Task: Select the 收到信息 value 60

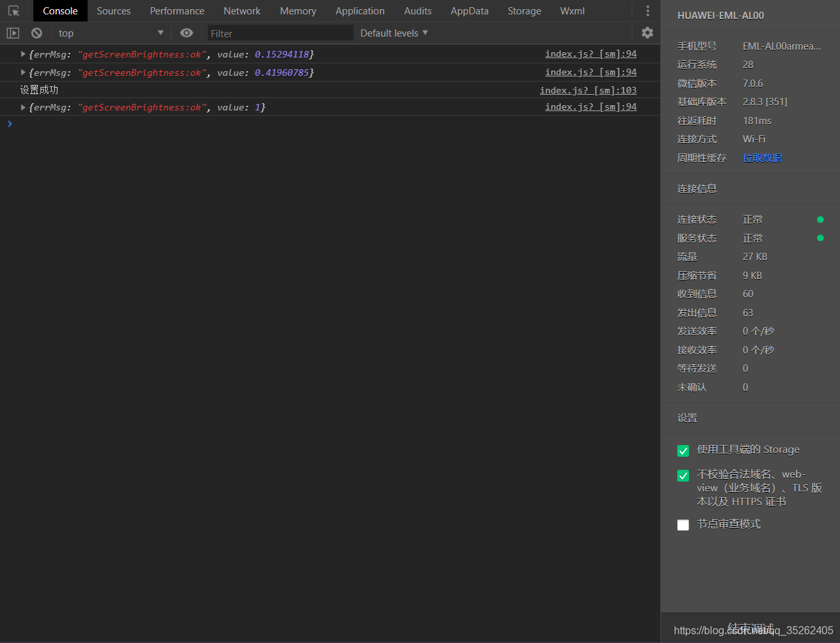Action: (748, 293)
